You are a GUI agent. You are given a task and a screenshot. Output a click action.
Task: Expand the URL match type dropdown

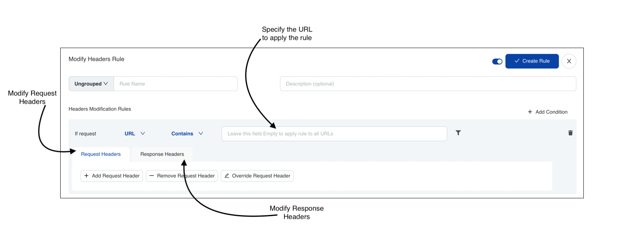135,134
